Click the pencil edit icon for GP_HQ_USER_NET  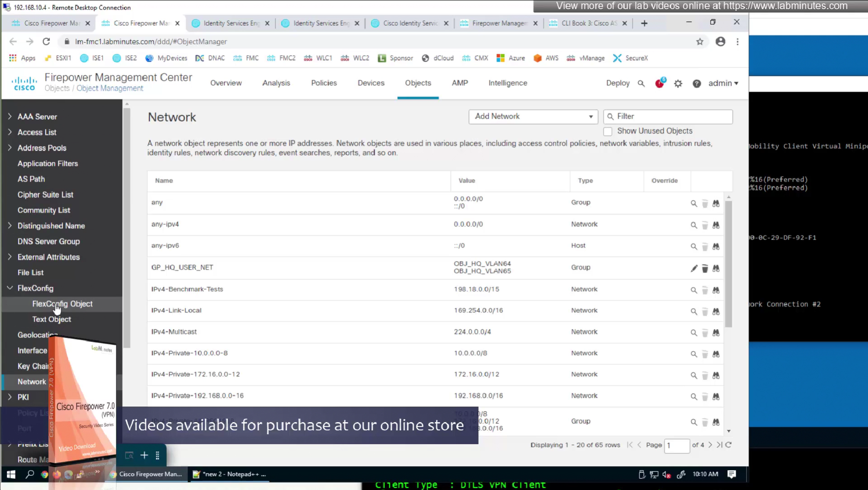point(694,268)
